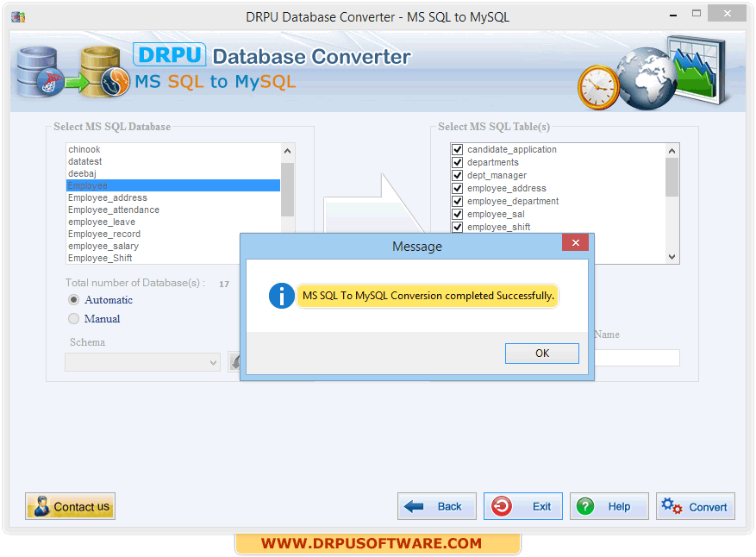Click the Back button
Viewport: 756px width, 557px height.
[437, 506]
